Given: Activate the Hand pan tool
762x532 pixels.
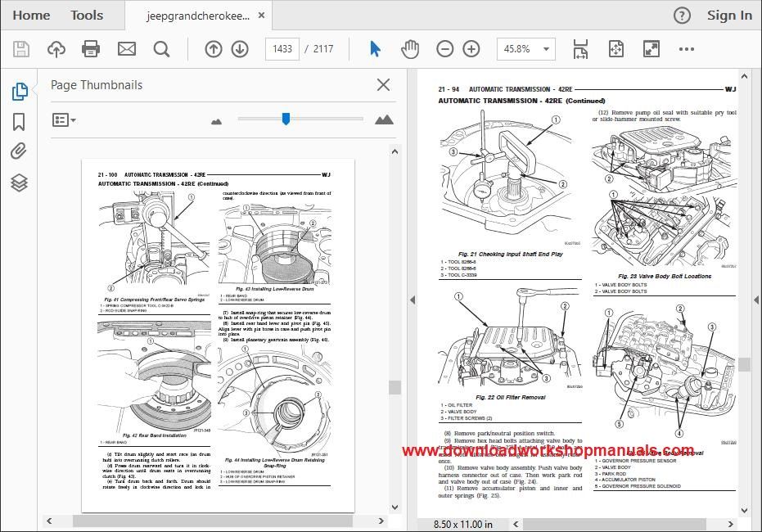Looking at the screenshot, I should coord(410,49).
